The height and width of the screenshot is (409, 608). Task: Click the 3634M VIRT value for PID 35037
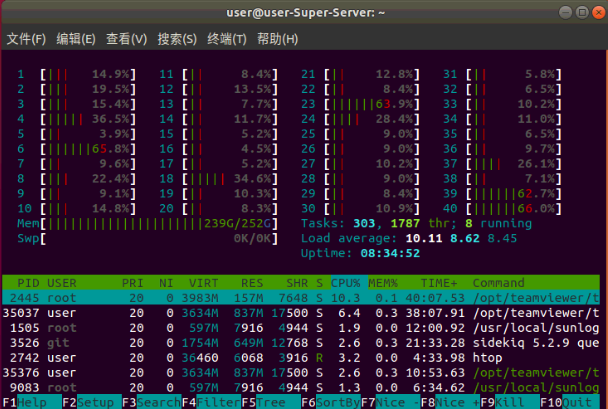pyautogui.click(x=200, y=313)
